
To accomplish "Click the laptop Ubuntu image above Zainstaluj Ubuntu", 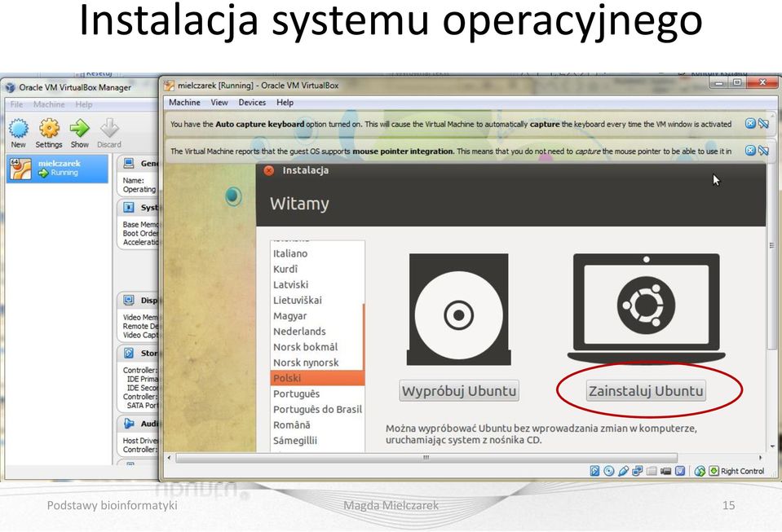I will coord(647,308).
